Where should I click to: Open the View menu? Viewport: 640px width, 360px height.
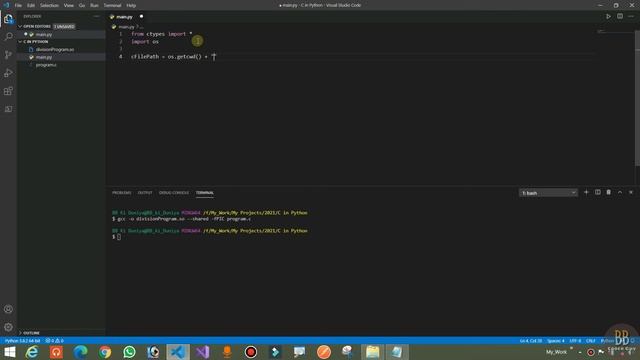pyautogui.click(x=69, y=5)
